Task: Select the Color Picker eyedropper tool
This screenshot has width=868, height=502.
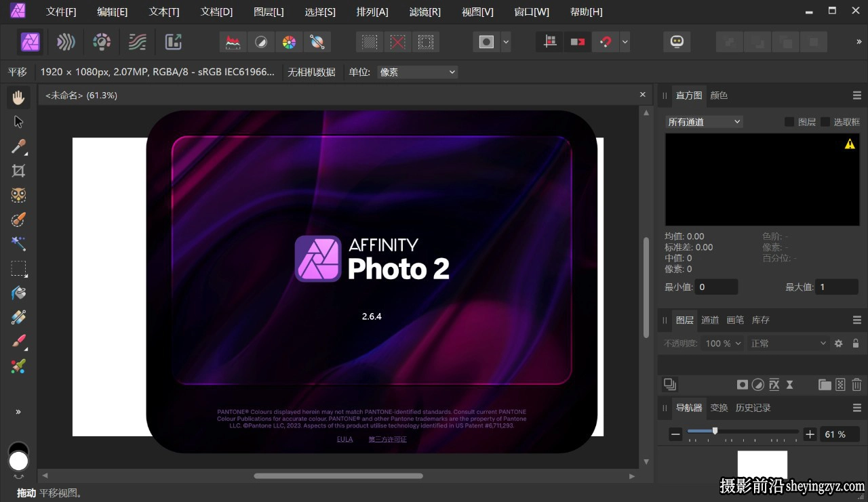Action: point(19,146)
